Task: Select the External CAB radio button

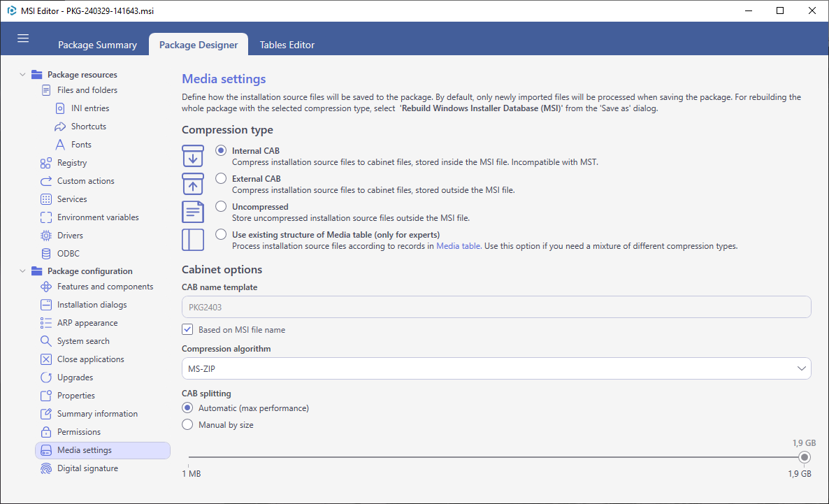Action: 221,179
